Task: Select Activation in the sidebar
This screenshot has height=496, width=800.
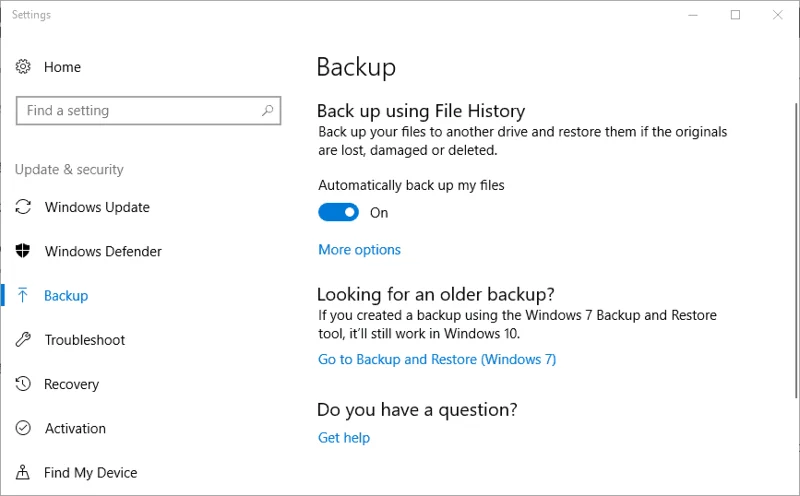Action: tap(76, 428)
